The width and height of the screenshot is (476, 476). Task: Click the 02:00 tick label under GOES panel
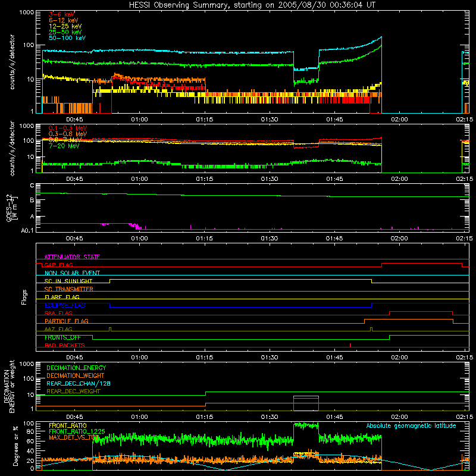(x=399, y=239)
